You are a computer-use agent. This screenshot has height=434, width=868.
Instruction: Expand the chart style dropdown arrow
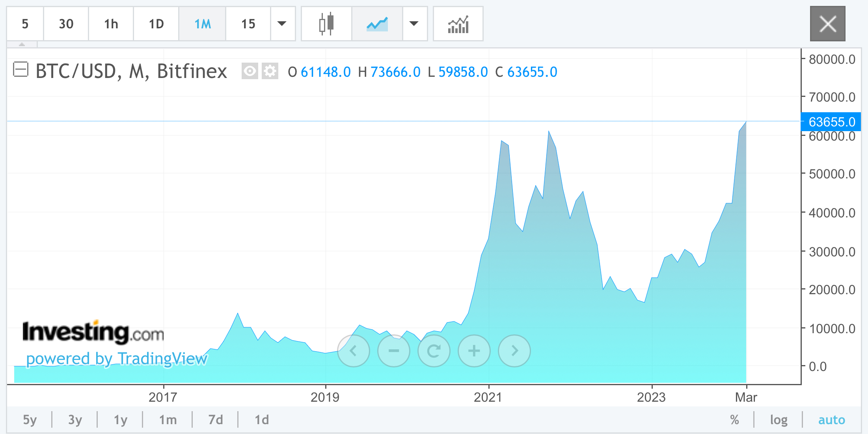click(x=414, y=24)
